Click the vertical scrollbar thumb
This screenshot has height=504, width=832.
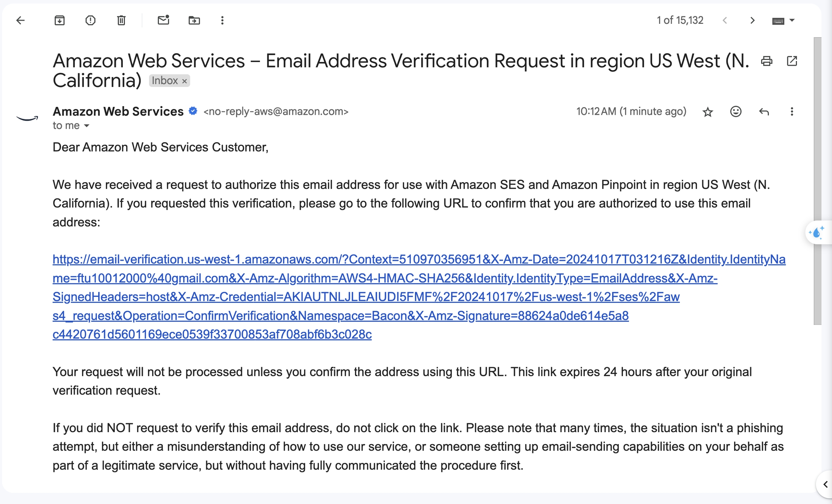click(818, 181)
